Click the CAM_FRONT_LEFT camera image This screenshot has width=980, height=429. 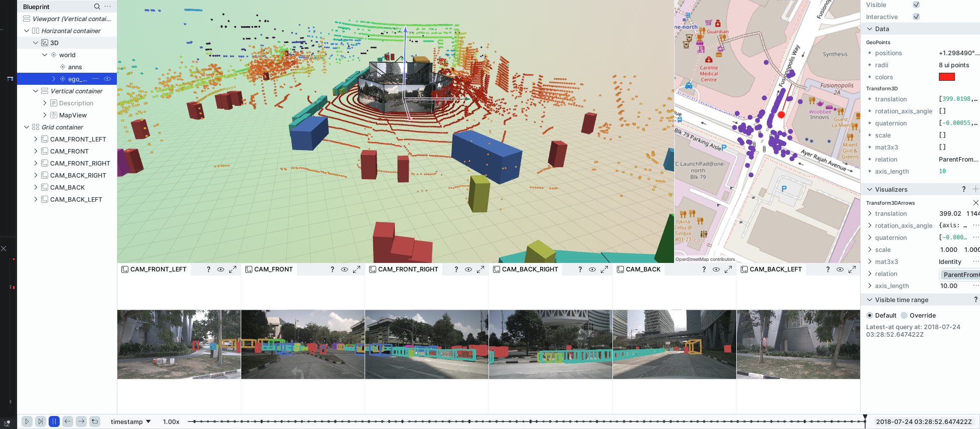(179, 344)
